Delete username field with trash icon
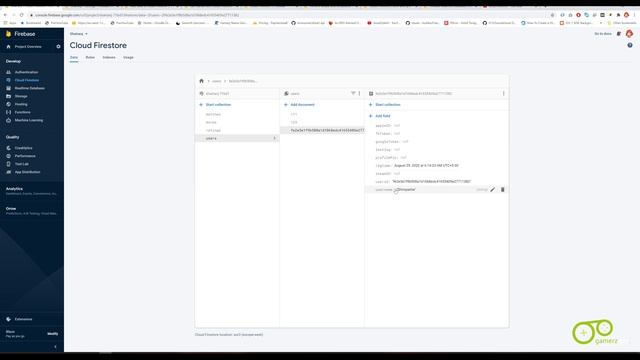This screenshot has width=640, height=360. coord(502,189)
